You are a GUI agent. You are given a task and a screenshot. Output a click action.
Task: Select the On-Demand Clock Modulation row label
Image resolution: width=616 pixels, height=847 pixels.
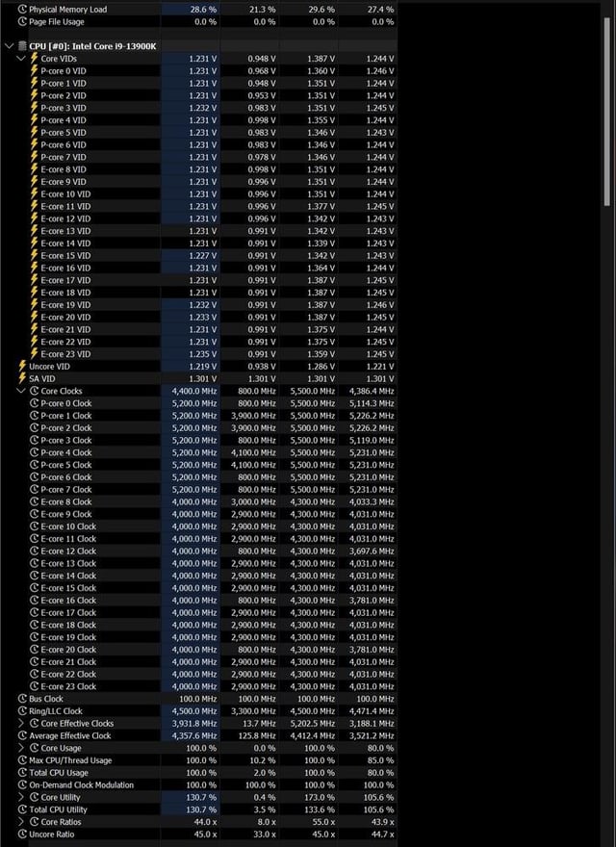pyautogui.click(x=82, y=784)
